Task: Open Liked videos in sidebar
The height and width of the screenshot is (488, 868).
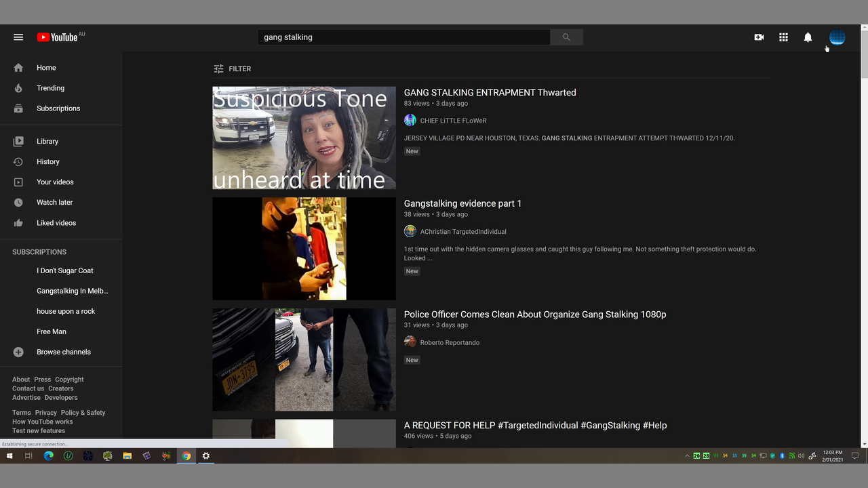Action: 56,223
